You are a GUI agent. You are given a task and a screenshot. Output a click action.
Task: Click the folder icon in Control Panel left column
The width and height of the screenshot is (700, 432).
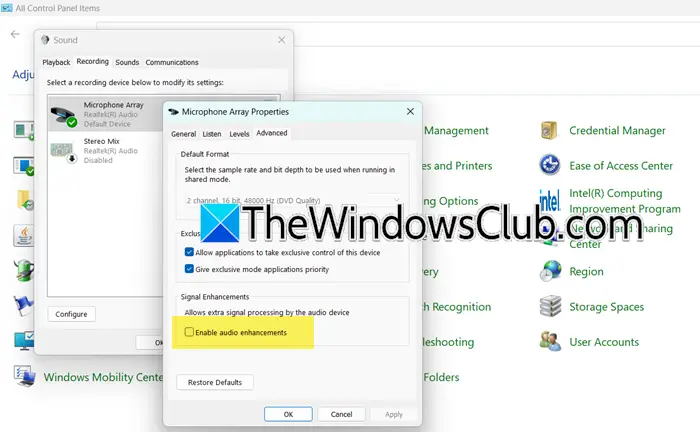[25, 200]
